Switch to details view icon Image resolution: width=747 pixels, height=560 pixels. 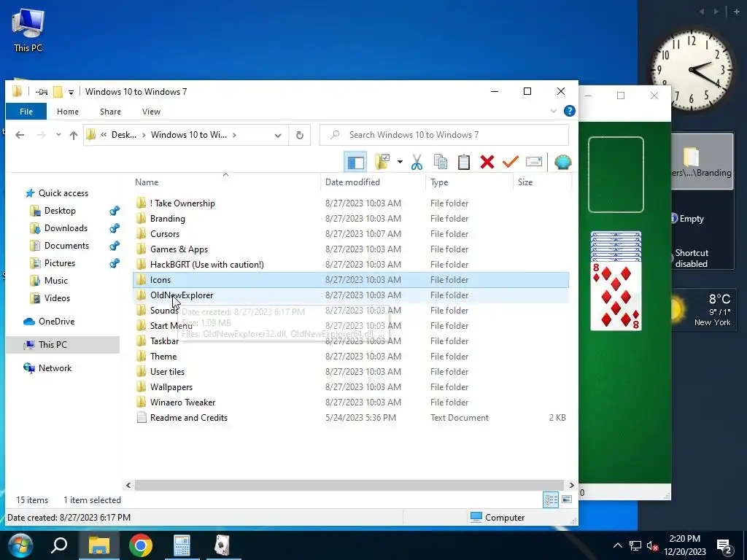coord(551,499)
